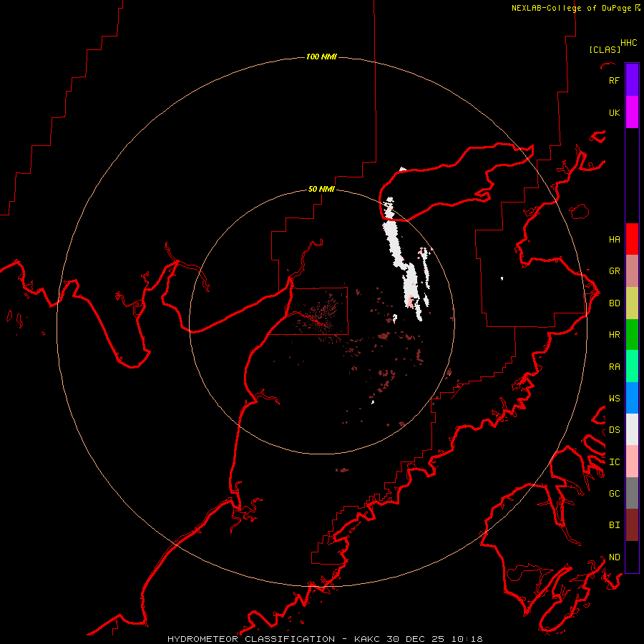644x644 pixels.
Task: Select the GC gray legend swatch
Action: point(632,493)
